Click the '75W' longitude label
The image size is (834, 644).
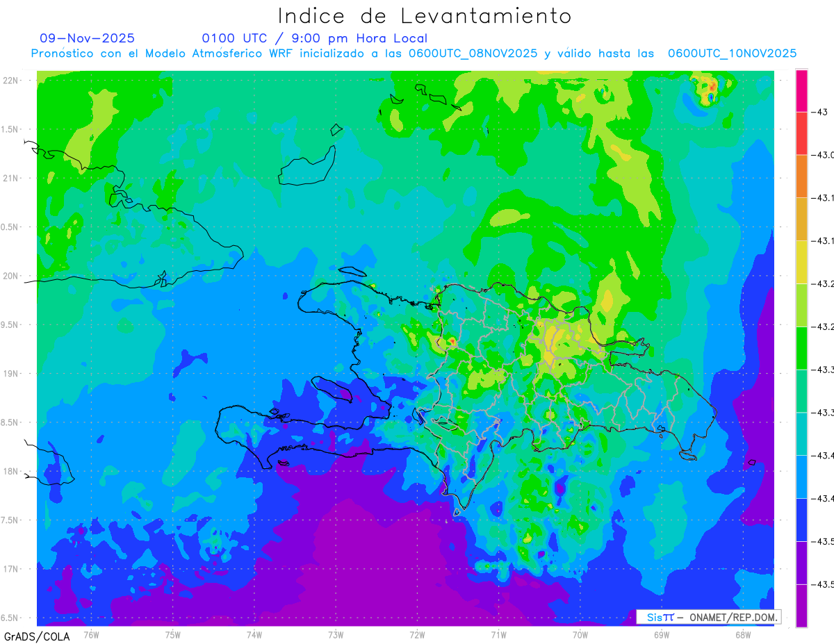pyautogui.click(x=172, y=634)
